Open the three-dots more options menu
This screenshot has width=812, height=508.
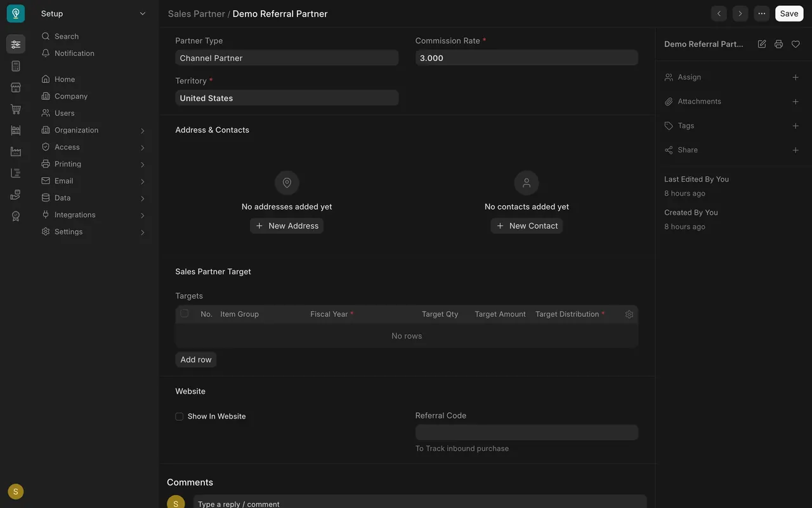(761, 13)
